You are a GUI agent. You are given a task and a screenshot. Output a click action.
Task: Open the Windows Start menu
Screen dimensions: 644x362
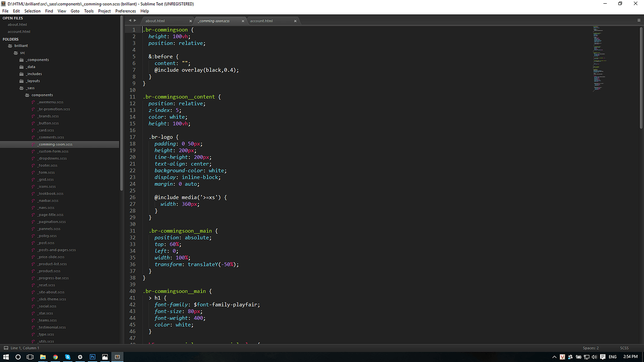pos(6,357)
